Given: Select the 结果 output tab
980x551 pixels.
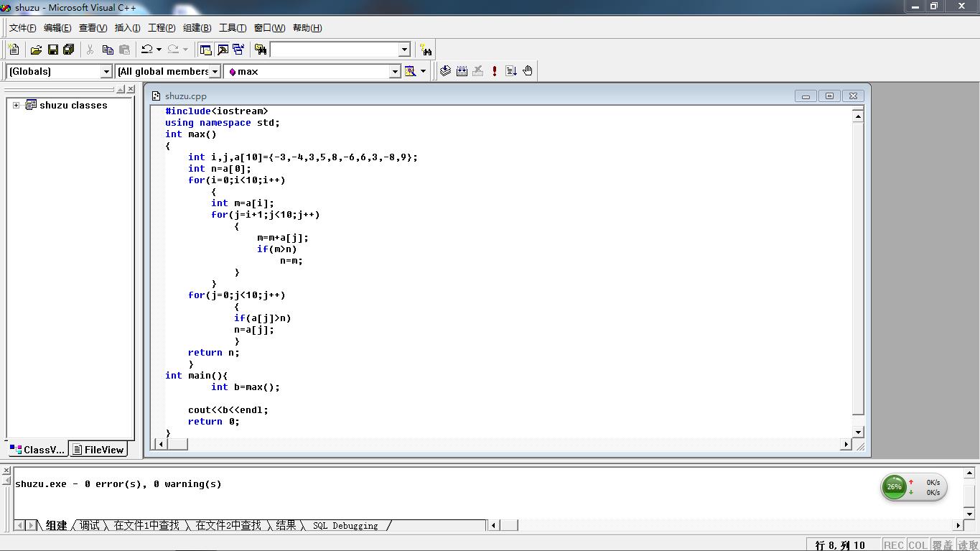Looking at the screenshot, I should [x=286, y=526].
